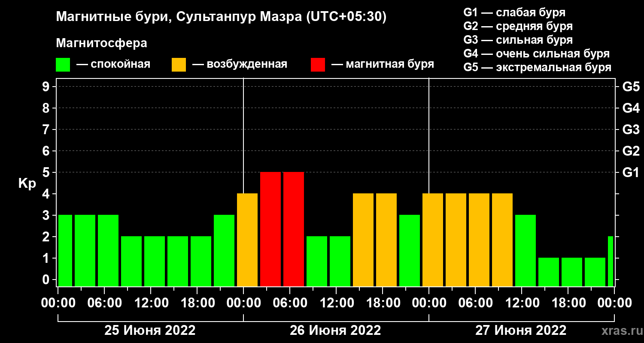Screen dimensions: 644x343
Task: Click the red 'магнитная буря' legend swatch
Action: click(318, 64)
